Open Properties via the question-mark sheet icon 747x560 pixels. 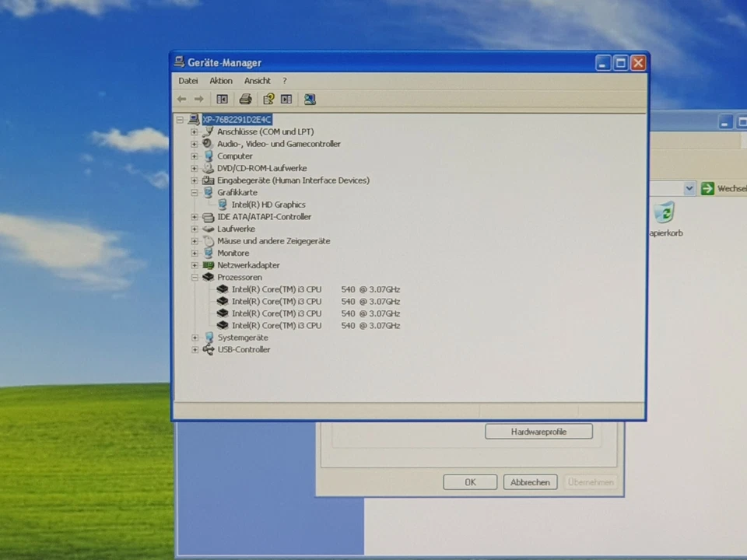coord(268,99)
